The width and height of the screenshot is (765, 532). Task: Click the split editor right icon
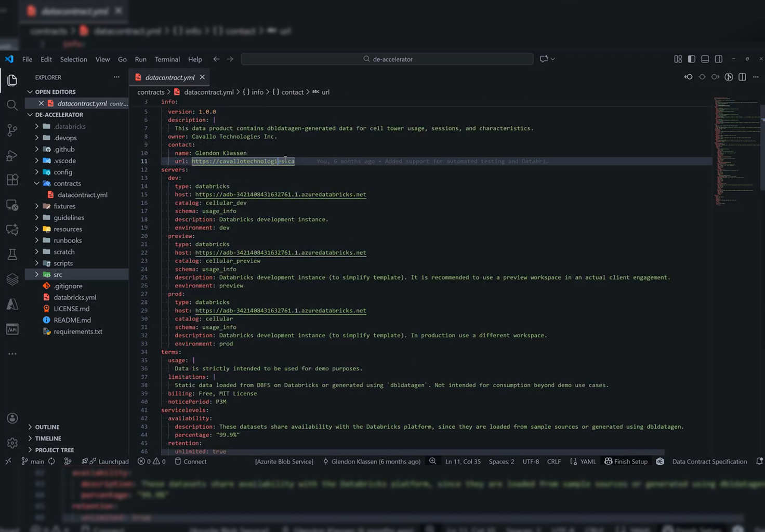coord(742,77)
